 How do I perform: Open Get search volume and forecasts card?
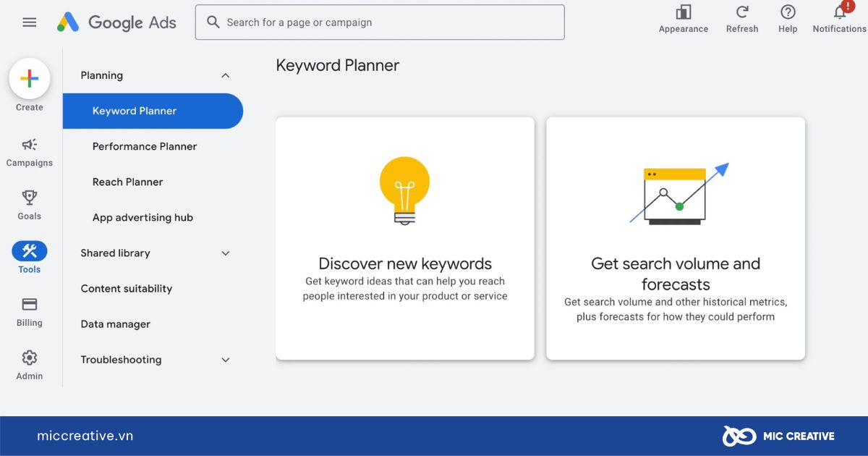[x=676, y=238]
